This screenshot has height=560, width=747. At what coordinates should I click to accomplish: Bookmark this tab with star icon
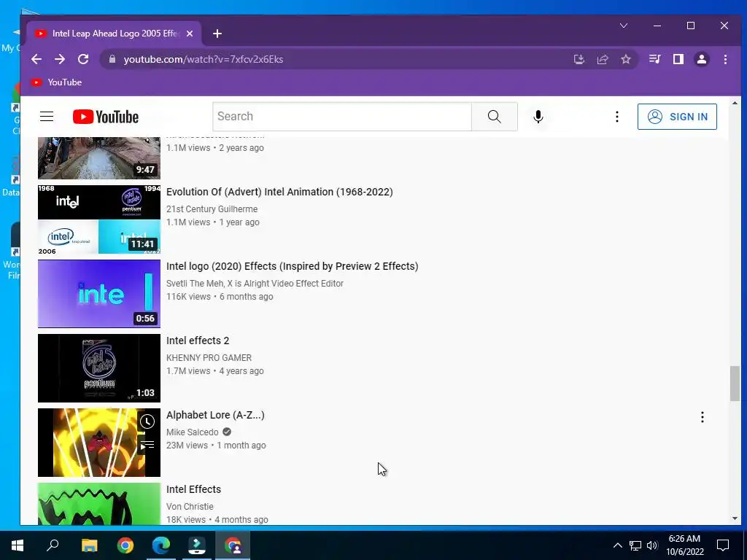pyautogui.click(x=626, y=60)
